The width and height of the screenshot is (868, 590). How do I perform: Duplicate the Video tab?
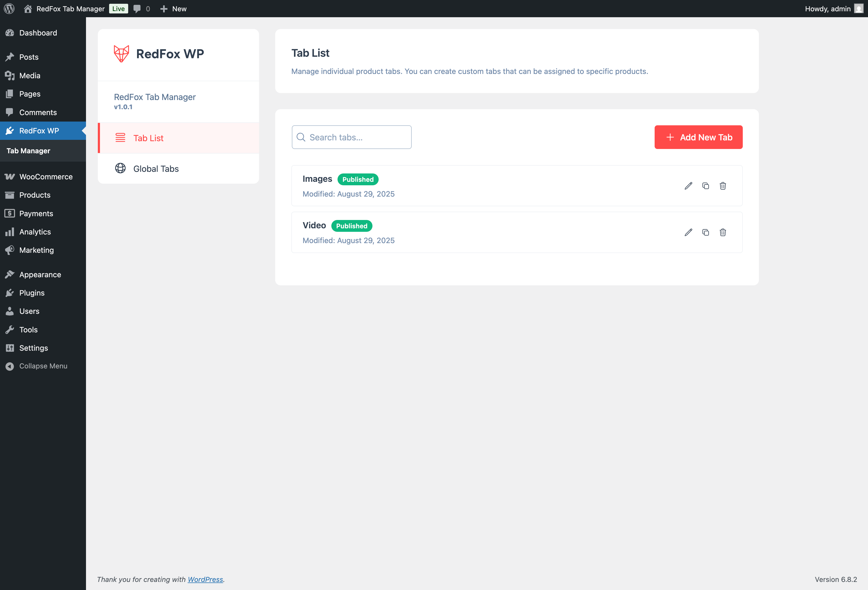coord(705,232)
